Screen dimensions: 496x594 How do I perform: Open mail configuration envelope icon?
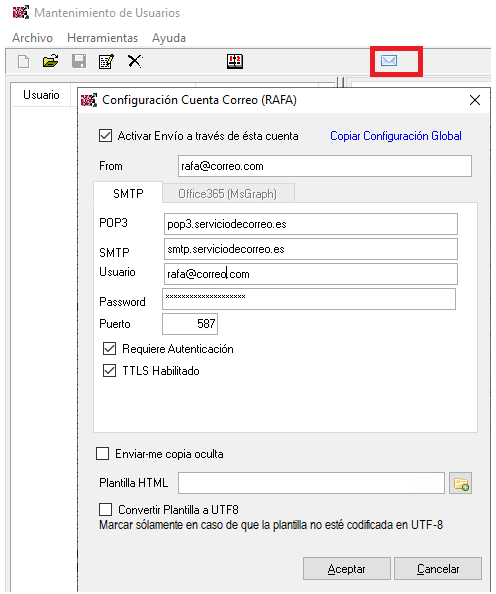click(389, 61)
